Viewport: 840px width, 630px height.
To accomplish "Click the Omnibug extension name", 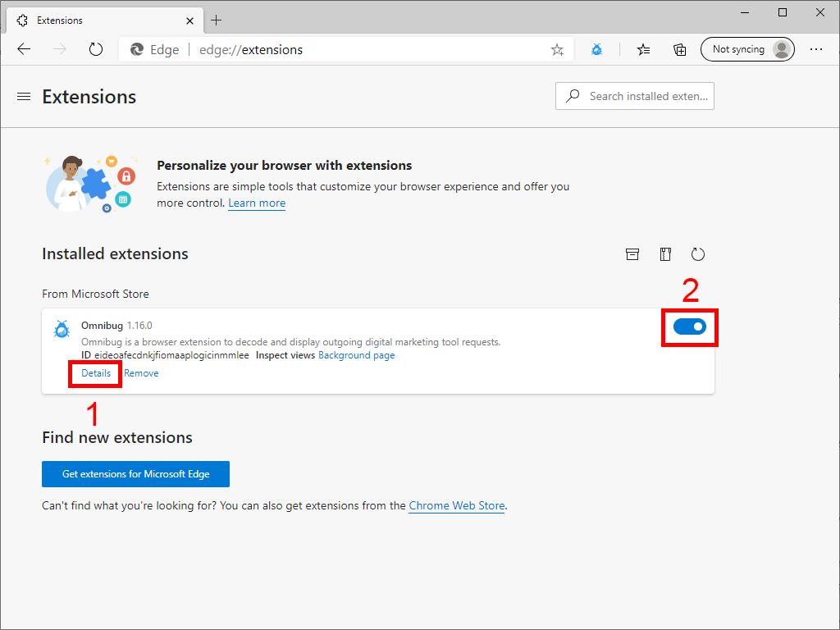I will pyautogui.click(x=102, y=325).
